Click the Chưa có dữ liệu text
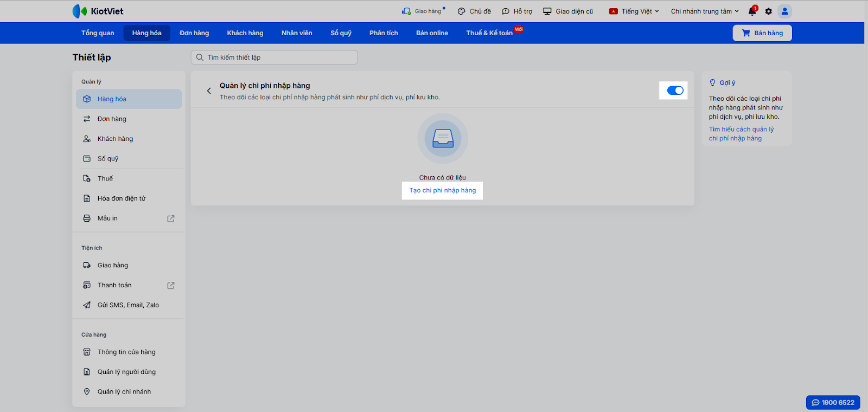The image size is (868, 412). click(443, 178)
